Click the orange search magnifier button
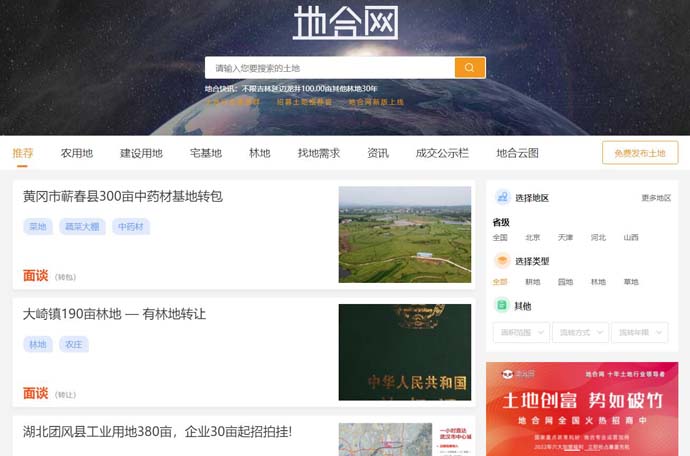 (x=470, y=67)
